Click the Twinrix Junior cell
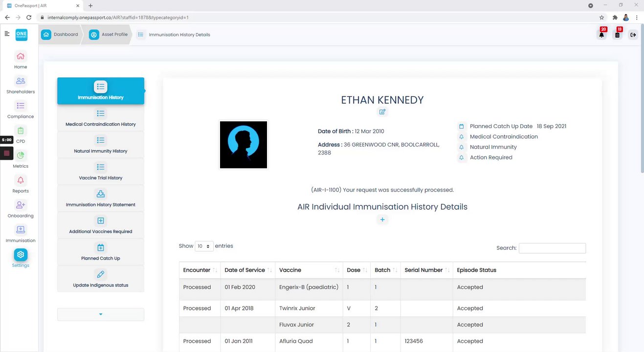The image size is (644, 352). 309,308
